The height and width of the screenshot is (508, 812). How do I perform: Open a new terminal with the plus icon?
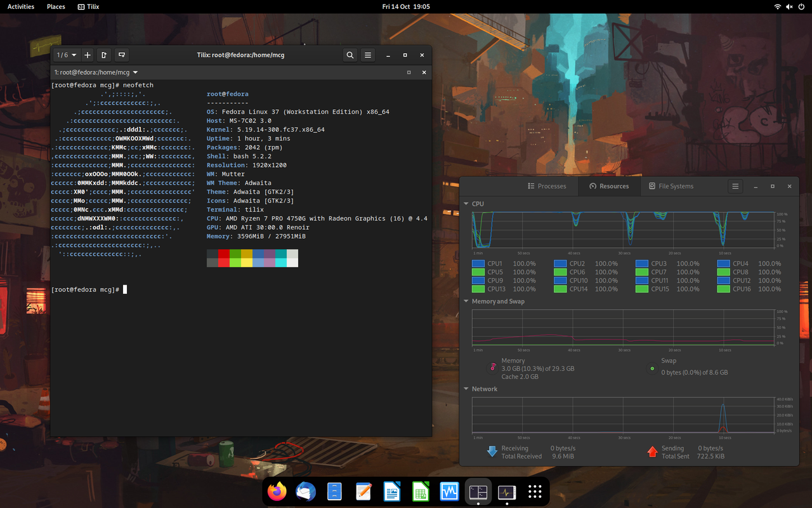point(87,55)
